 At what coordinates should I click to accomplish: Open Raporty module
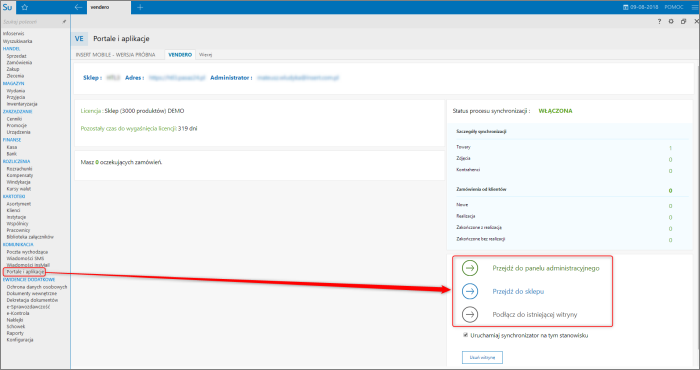(x=15, y=333)
